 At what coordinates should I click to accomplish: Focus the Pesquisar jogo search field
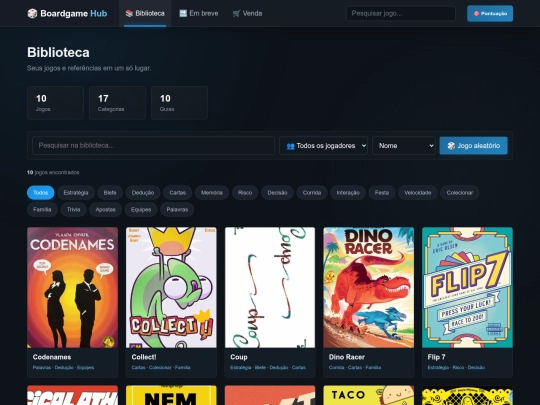tap(401, 13)
